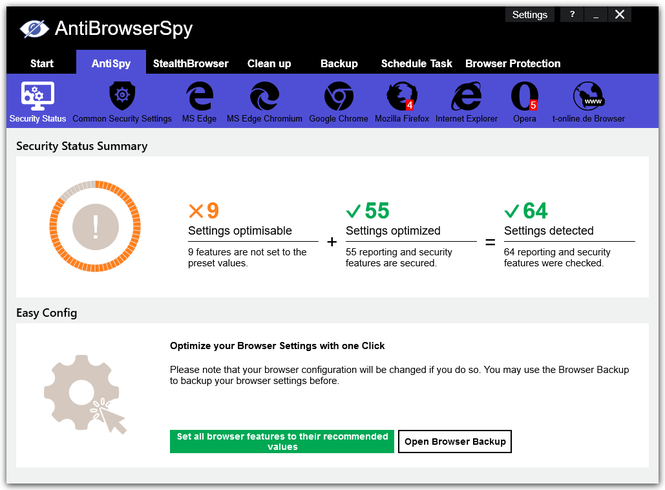Open the Security Status monitor icon
This screenshot has width=665, height=490.
[37, 96]
